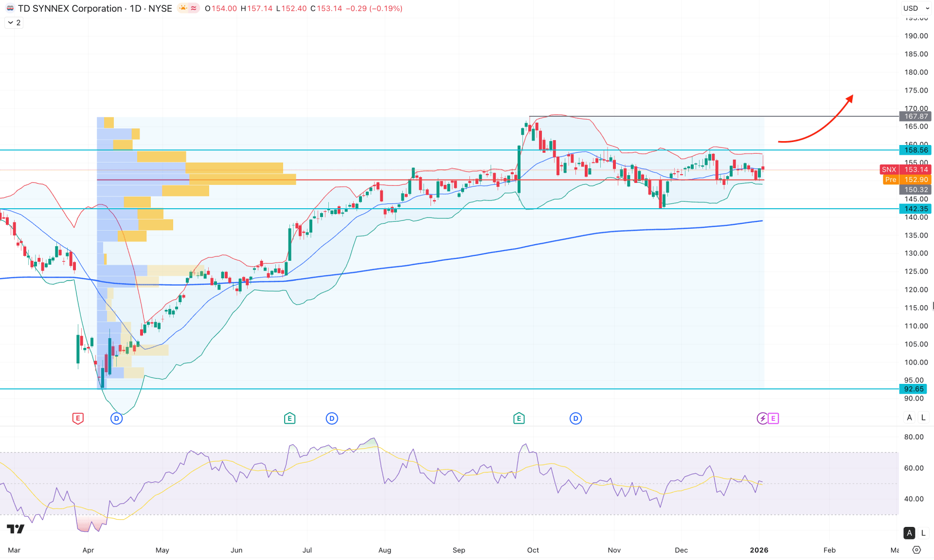Toggle auto scale with the A button
This screenshot has height=560, width=934.
(x=909, y=417)
